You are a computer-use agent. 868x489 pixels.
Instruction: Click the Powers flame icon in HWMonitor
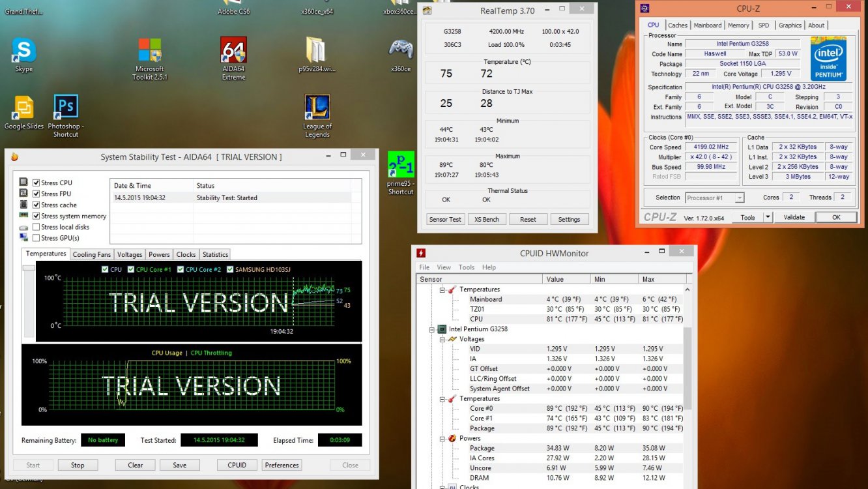pos(451,438)
